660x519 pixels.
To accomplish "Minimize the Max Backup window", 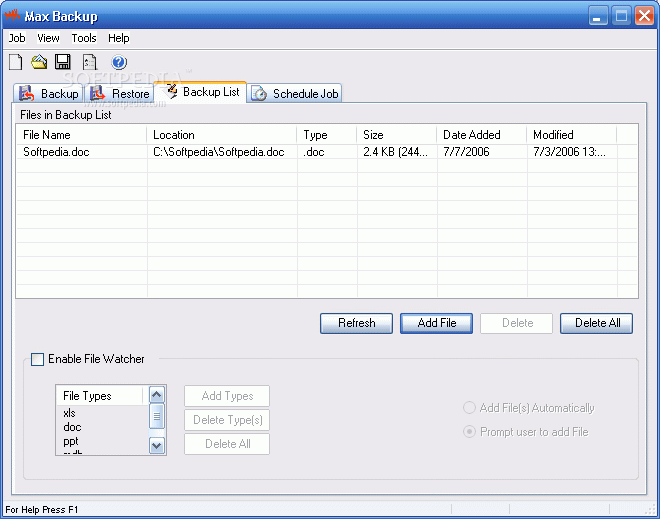I will (598, 16).
